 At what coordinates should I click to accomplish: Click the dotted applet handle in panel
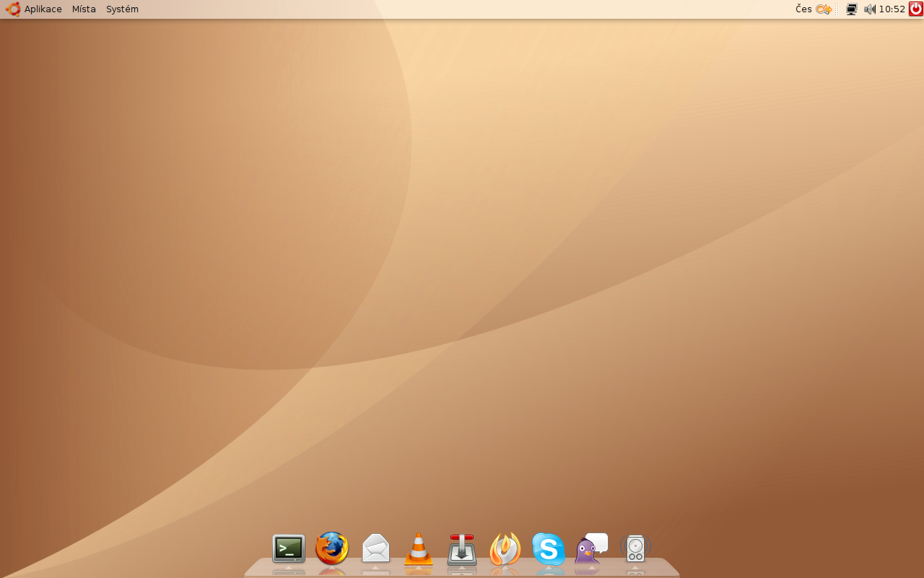click(837, 9)
